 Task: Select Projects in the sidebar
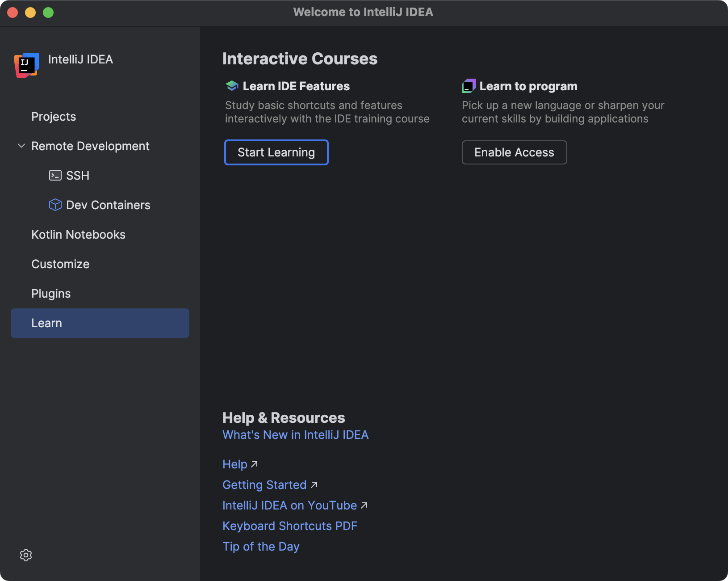pyautogui.click(x=53, y=116)
